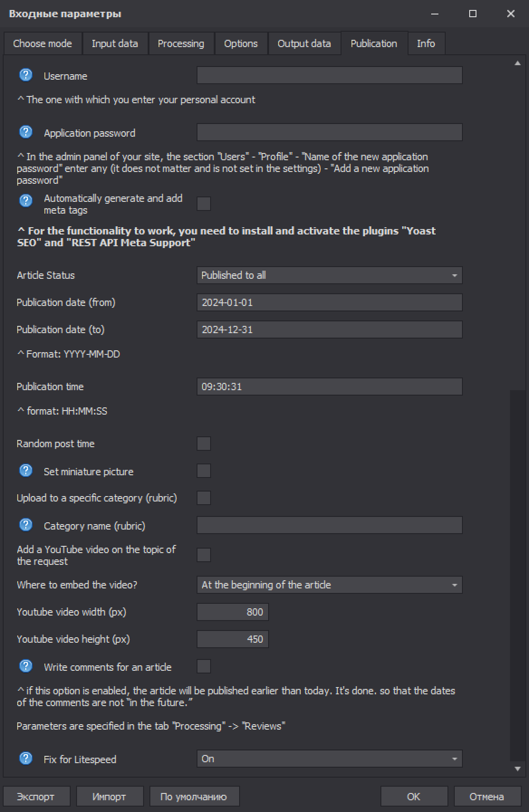
Task: Click the scroll-down arrow in the scrollbar
Action: tap(517, 769)
